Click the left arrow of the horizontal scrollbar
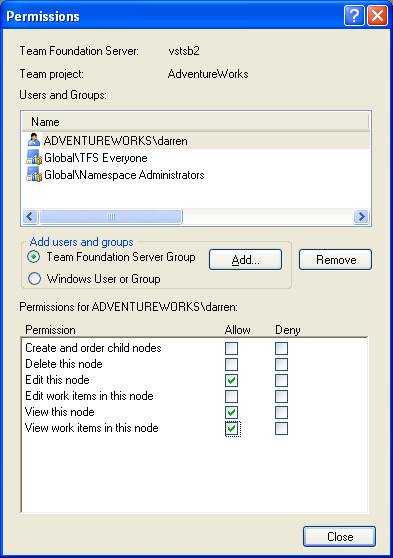This screenshot has height=558, width=393. [30, 216]
